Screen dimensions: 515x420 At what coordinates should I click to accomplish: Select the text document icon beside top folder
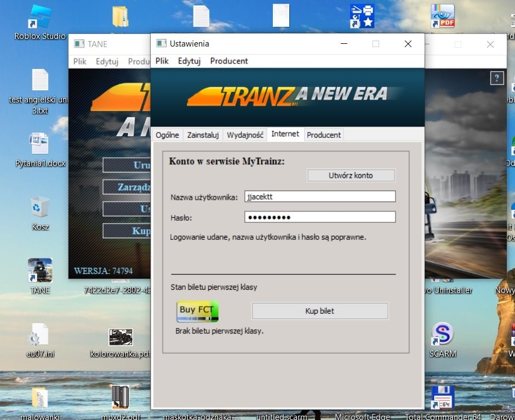[x=201, y=16]
